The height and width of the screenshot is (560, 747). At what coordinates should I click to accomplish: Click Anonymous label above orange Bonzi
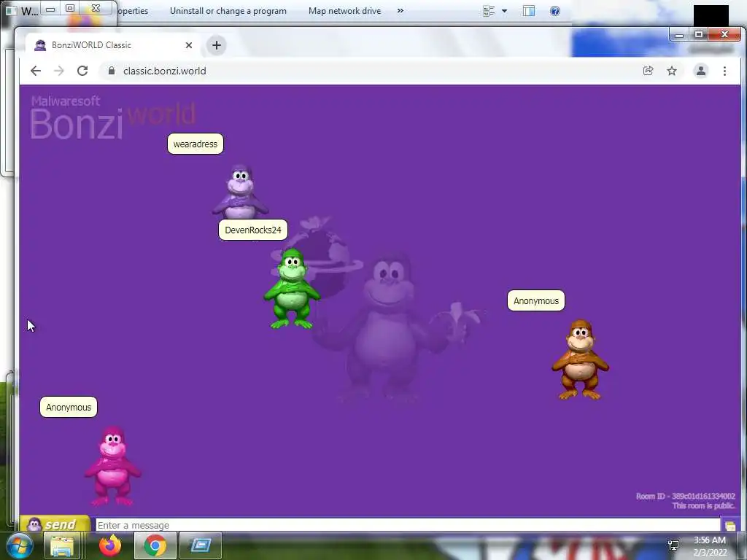(536, 301)
